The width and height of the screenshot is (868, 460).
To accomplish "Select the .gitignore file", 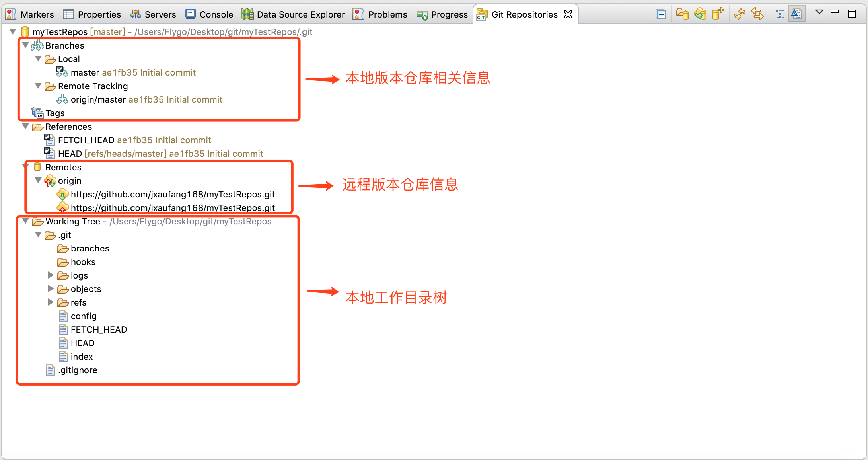I will [78, 370].
